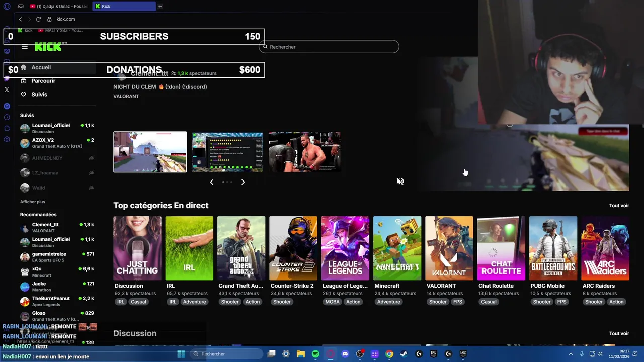
Task: Open the IRL category card
Action: (x=189, y=248)
